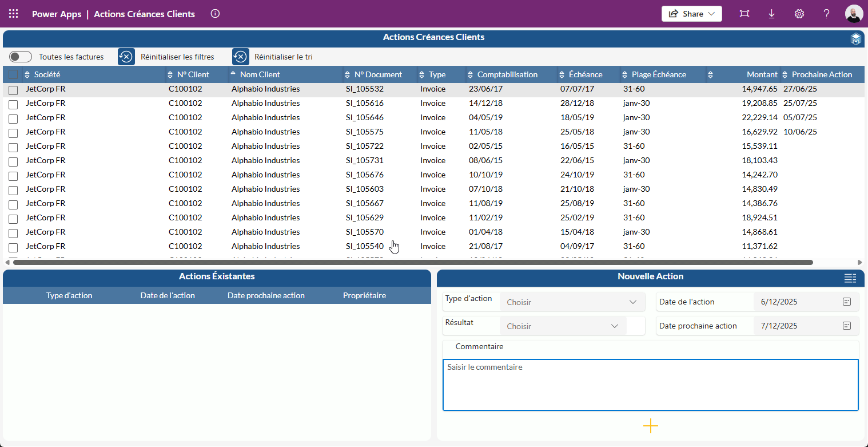Sort by Comptabilisation column

[x=470, y=75]
